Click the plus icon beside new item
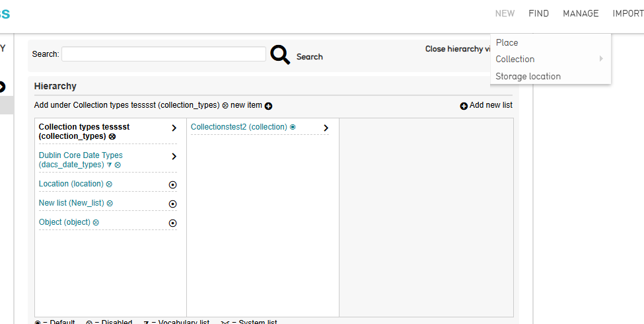644x324 pixels. [x=268, y=106]
